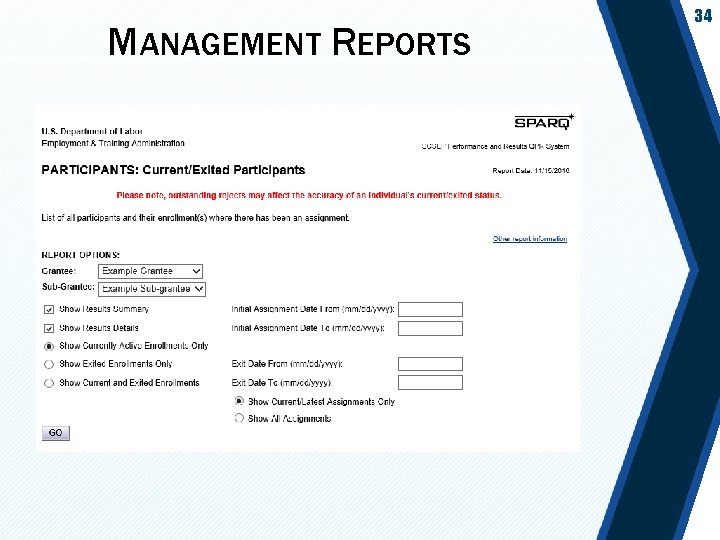Click the slide number 34

[x=703, y=16]
